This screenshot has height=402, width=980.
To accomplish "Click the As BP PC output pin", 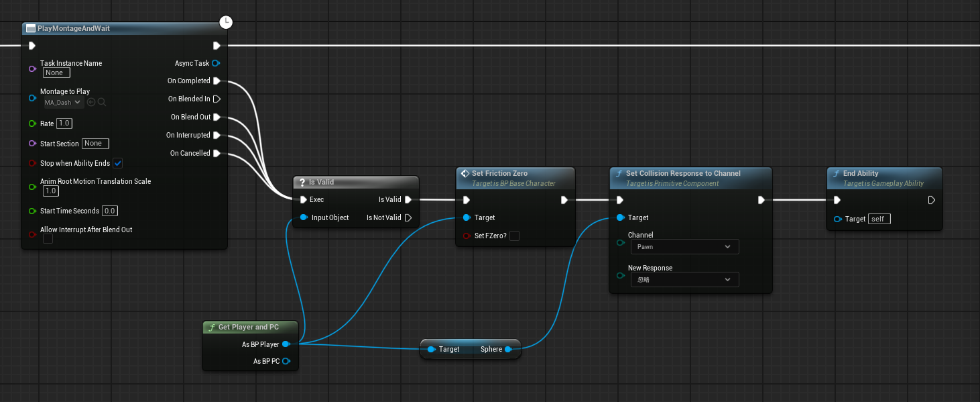I will (x=286, y=361).
